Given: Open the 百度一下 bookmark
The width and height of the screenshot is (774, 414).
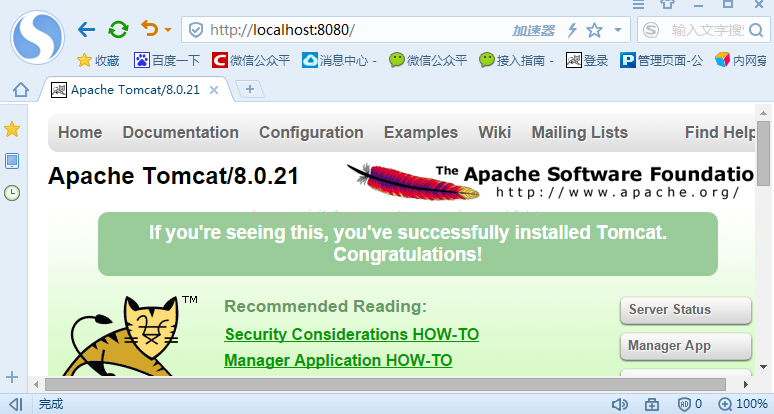Looking at the screenshot, I should click(x=167, y=60).
